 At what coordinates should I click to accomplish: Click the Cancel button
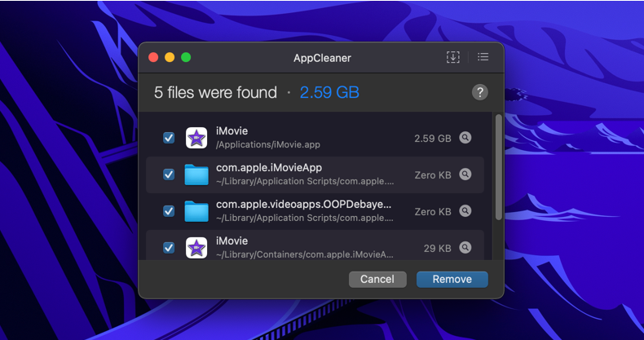[x=377, y=279]
